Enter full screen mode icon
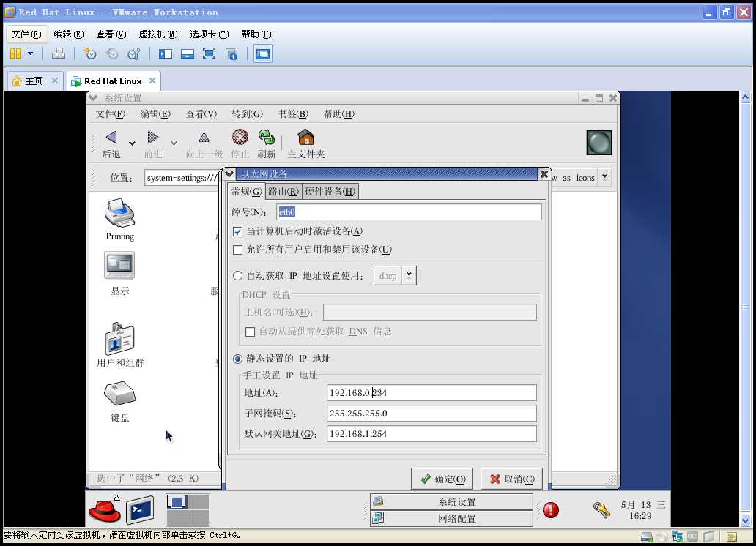The height and width of the screenshot is (546, 756). click(x=209, y=53)
